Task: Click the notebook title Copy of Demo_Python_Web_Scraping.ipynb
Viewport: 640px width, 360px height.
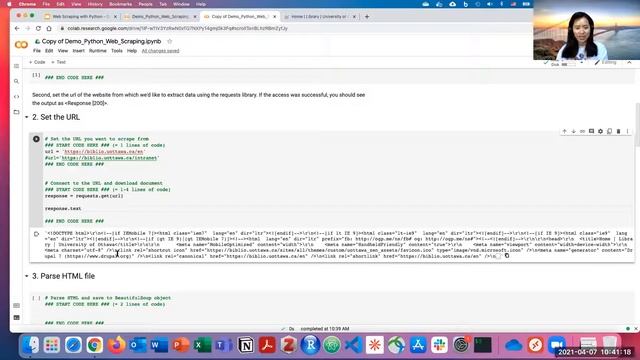Action: [101, 41]
